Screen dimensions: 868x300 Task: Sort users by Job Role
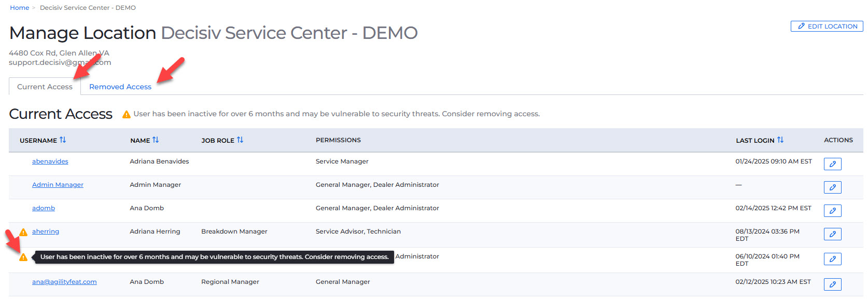click(x=240, y=140)
